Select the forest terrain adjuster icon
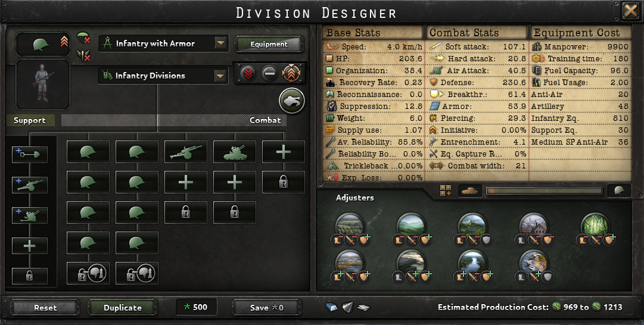 pyautogui.click(x=595, y=225)
